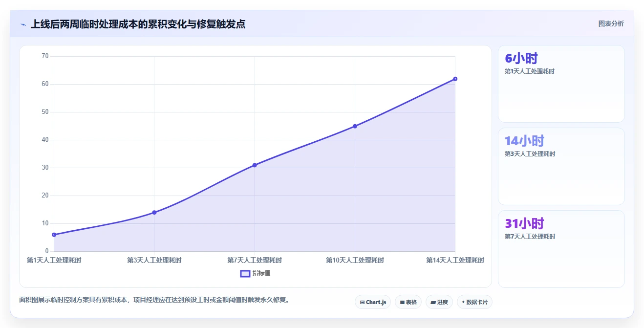The image size is (644, 328).
Task: Select the 数据卡片 tag chip
Action: click(474, 302)
